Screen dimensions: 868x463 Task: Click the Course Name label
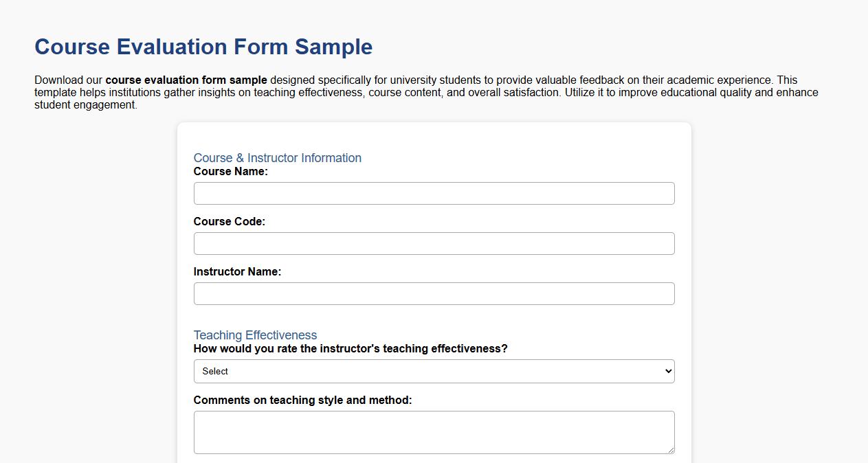click(230, 171)
